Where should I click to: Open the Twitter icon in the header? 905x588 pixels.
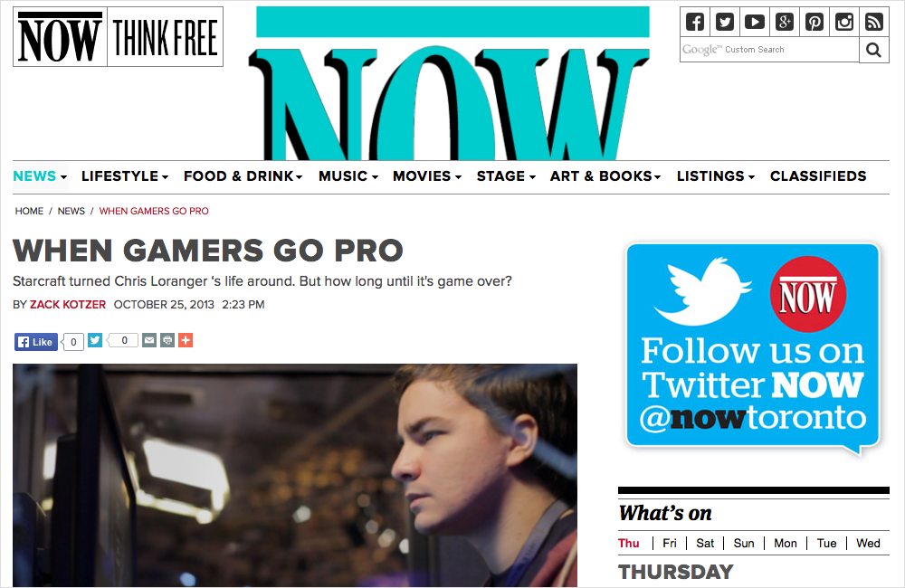click(725, 23)
